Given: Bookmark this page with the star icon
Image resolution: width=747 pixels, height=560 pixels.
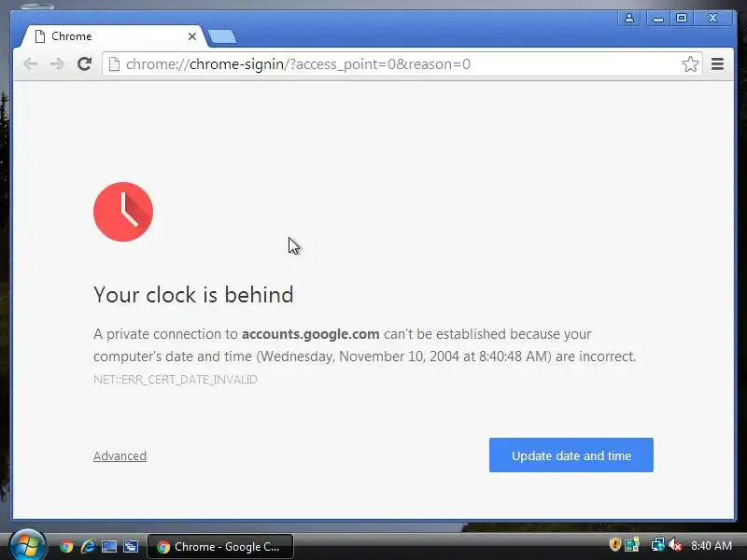Looking at the screenshot, I should pyautogui.click(x=690, y=63).
